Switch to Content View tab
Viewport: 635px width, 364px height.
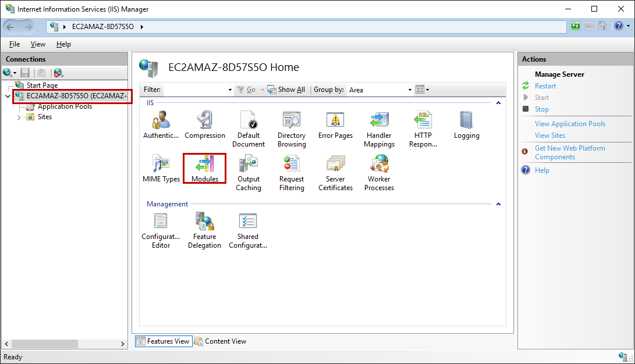(x=221, y=341)
